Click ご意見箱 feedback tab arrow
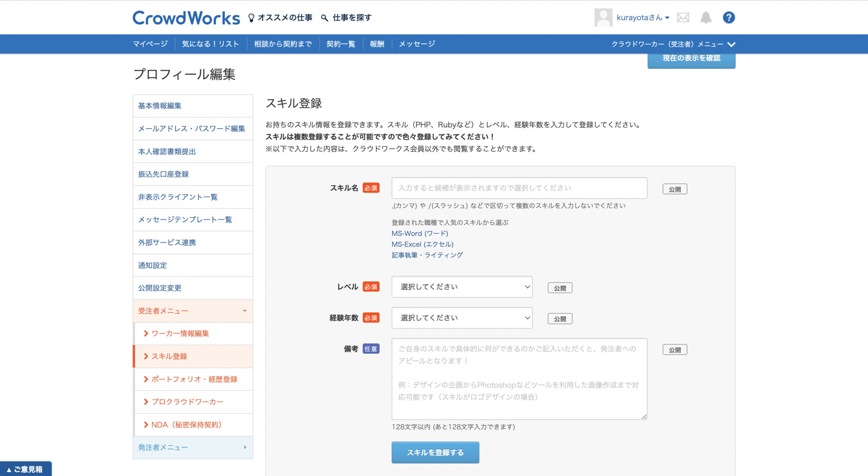The width and height of the screenshot is (868, 476). (x=9, y=470)
